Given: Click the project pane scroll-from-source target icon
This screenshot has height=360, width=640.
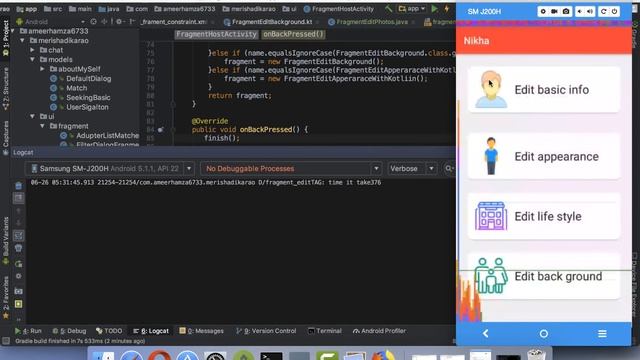Looking at the screenshot, I should 93,22.
